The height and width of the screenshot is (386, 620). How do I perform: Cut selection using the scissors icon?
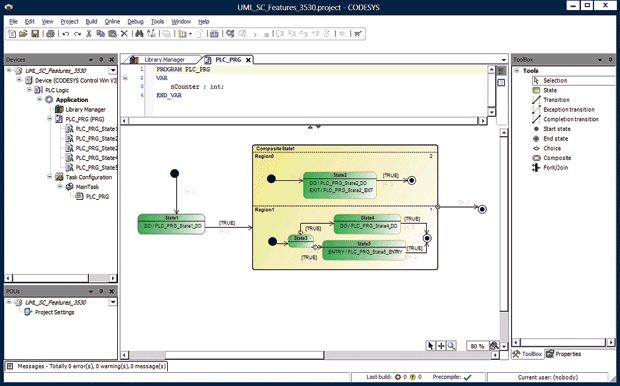click(x=89, y=34)
